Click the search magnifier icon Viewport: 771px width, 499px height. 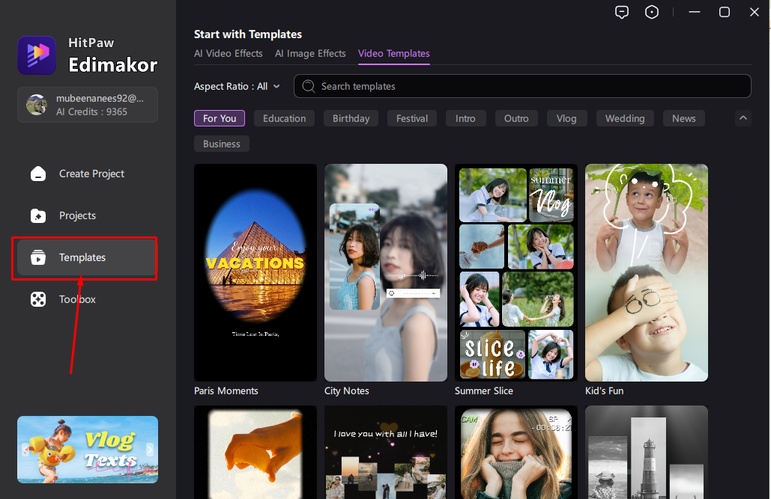(x=309, y=87)
